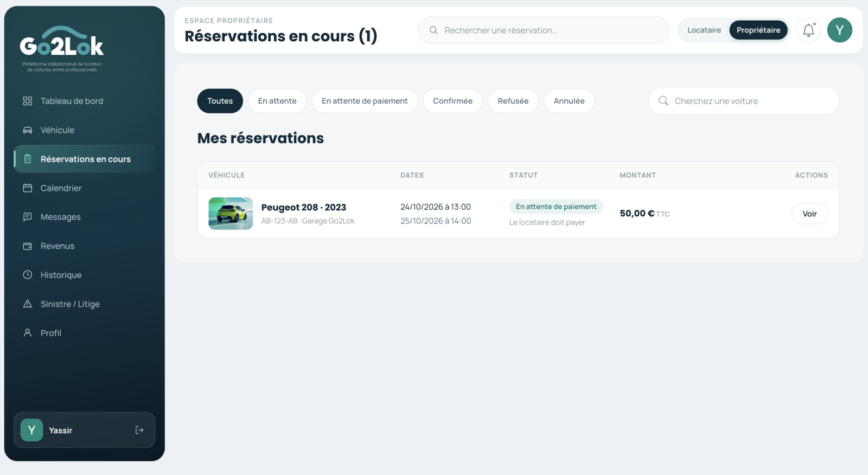Show Annulée reservations
The width and height of the screenshot is (868, 475).
(x=569, y=101)
